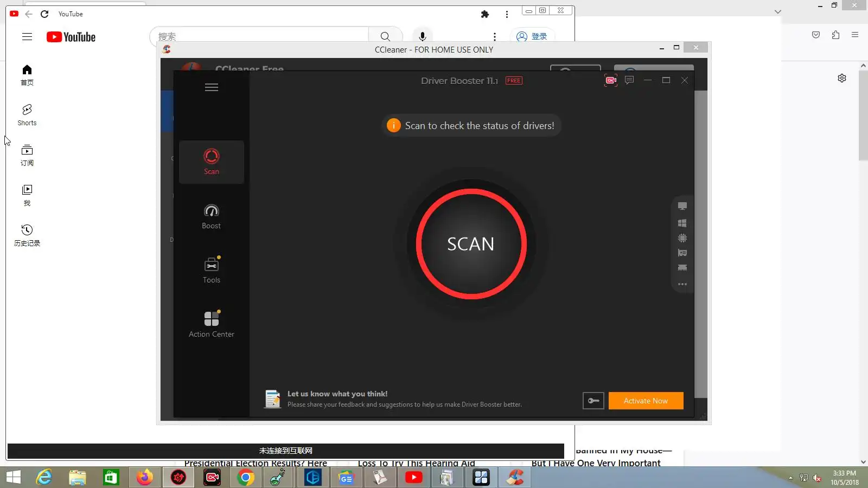The width and height of the screenshot is (868, 488).
Task: Click the Firefox page vertical scrollbar
Action: (863, 114)
